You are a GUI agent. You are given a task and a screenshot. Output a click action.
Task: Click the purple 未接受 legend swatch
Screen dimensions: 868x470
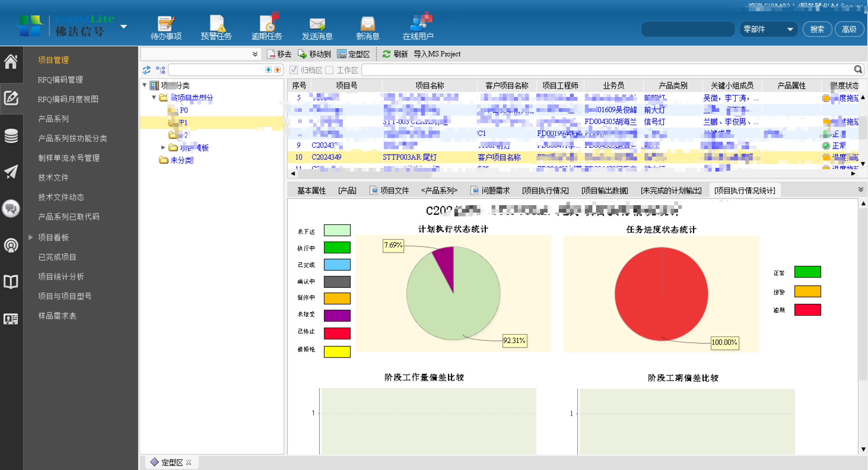pyautogui.click(x=337, y=315)
